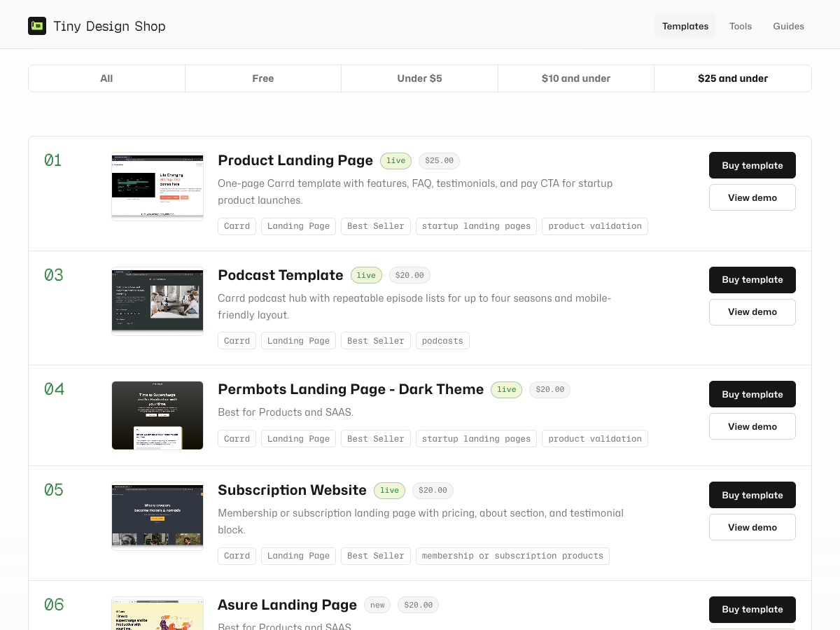Open the Tiny Design Shop home link
The height and width of the screenshot is (630, 840).
97,26
